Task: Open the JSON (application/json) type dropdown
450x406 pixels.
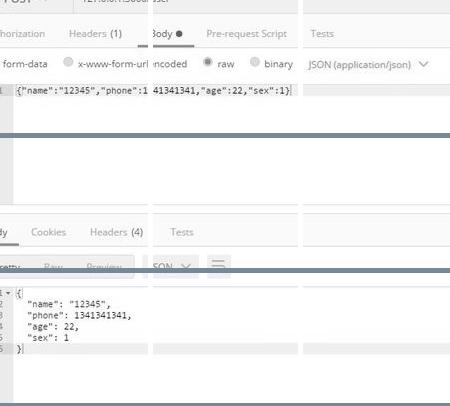Action: coord(368,64)
